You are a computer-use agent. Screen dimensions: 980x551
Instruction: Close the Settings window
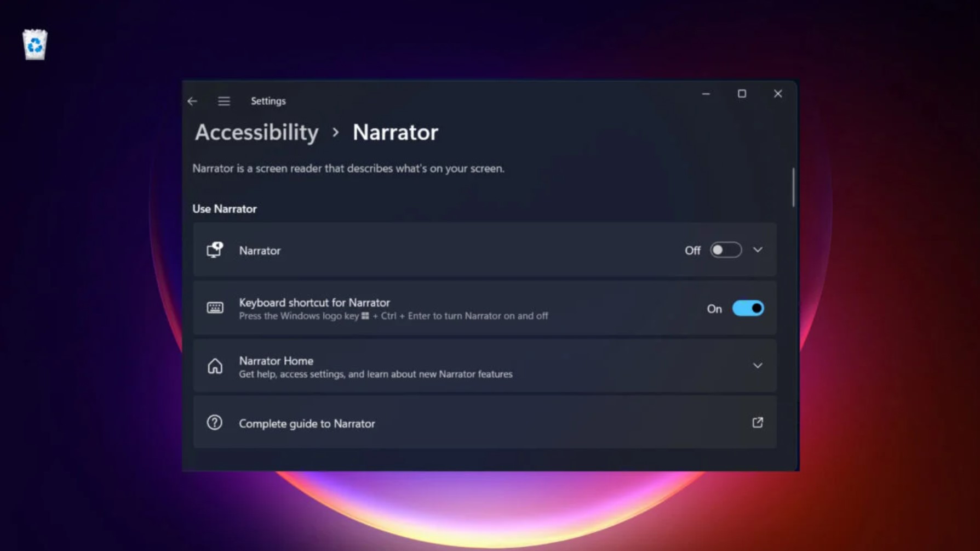778,94
